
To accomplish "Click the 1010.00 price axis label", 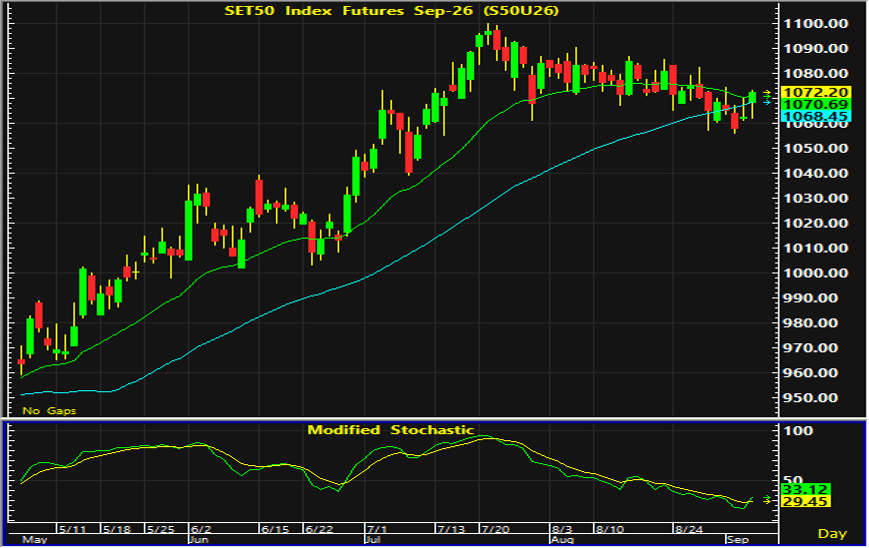I will tap(815, 248).
